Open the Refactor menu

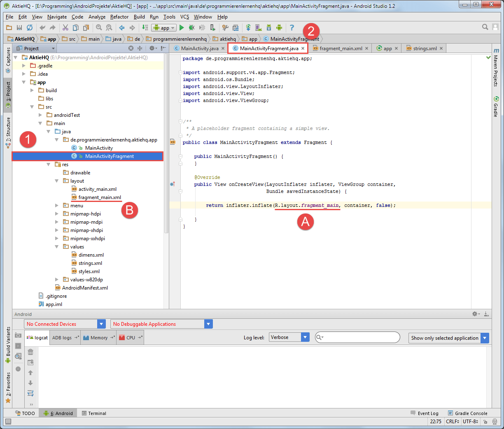(x=119, y=17)
